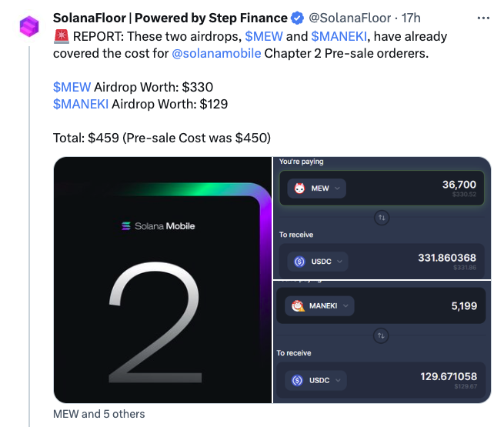Click the swap direction arrows below MEW
The height and width of the screenshot is (427, 504).
click(x=382, y=218)
